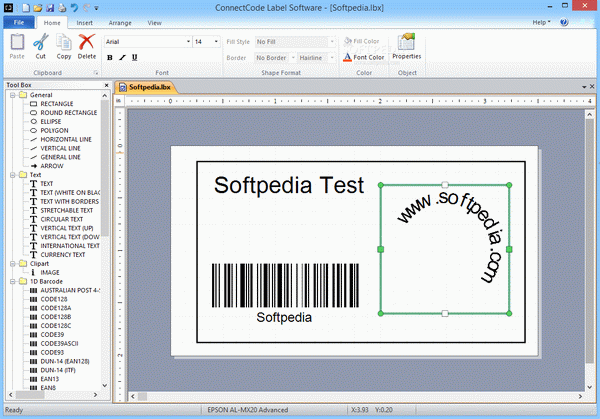Viewport: 600px width, 419px height.
Task: Click the red Delete icon
Action: [86, 42]
